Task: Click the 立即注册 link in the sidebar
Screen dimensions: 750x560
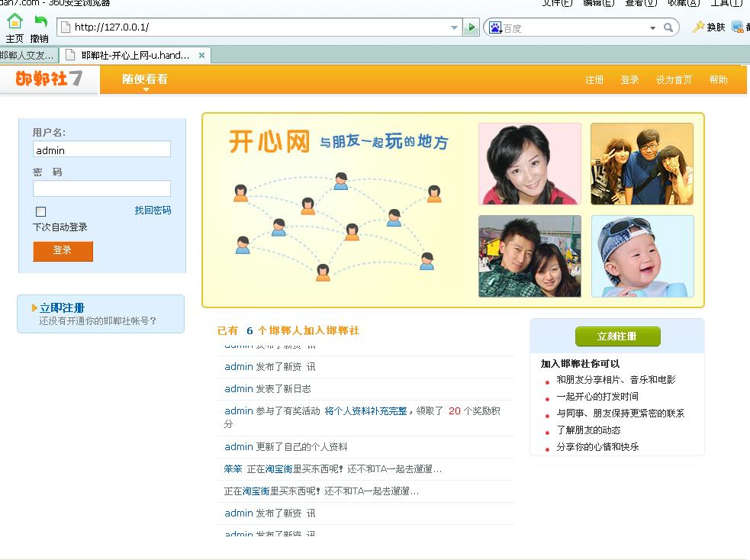Action: tap(62, 307)
